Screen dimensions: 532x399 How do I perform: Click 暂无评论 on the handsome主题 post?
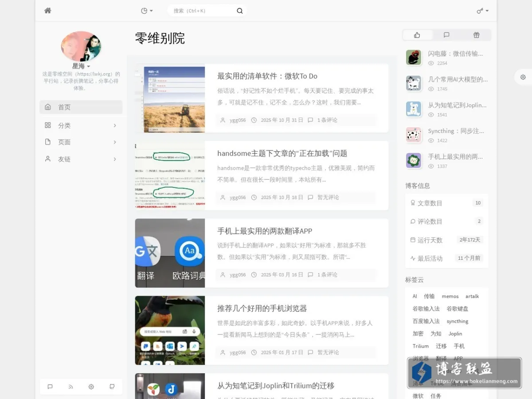pyautogui.click(x=328, y=197)
